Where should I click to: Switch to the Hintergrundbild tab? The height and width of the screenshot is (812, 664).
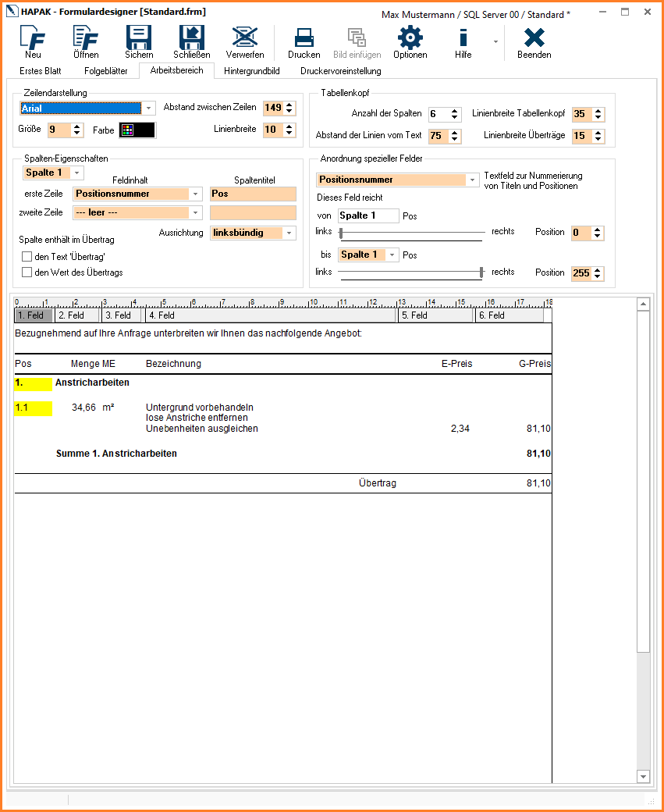pos(251,71)
